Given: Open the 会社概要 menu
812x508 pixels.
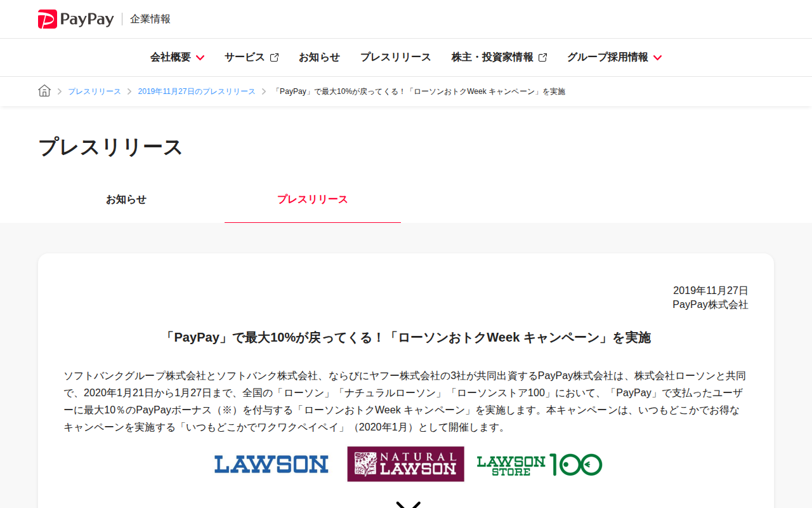Looking at the screenshot, I should [171, 57].
